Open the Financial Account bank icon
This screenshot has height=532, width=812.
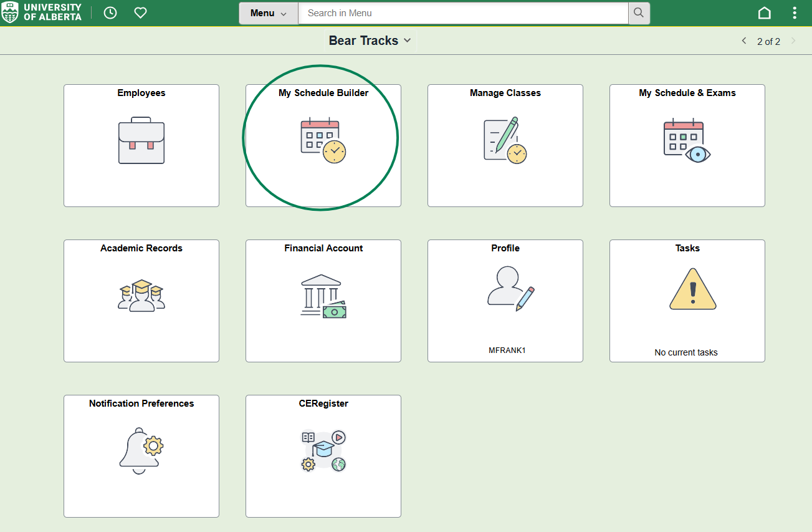pos(323,296)
